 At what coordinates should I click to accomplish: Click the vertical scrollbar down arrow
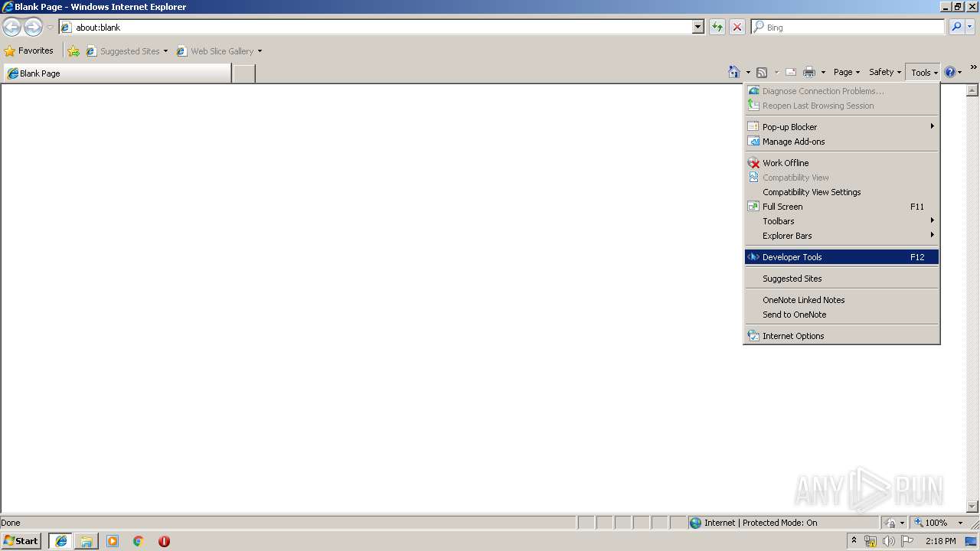pyautogui.click(x=972, y=507)
